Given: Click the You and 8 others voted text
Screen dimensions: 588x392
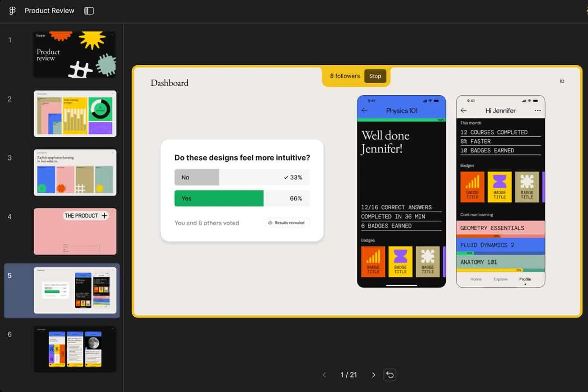Looking at the screenshot, I should (x=207, y=223).
